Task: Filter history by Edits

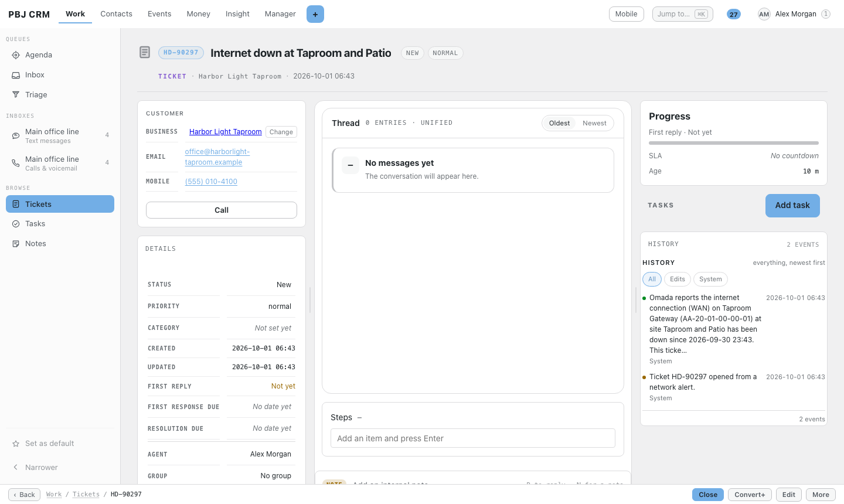Action: pyautogui.click(x=678, y=280)
